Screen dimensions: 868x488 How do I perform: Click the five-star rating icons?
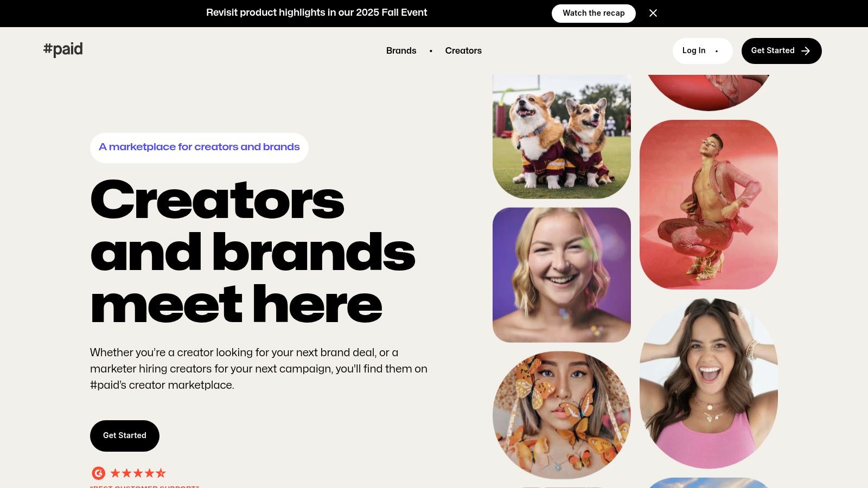(x=138, y=473)
